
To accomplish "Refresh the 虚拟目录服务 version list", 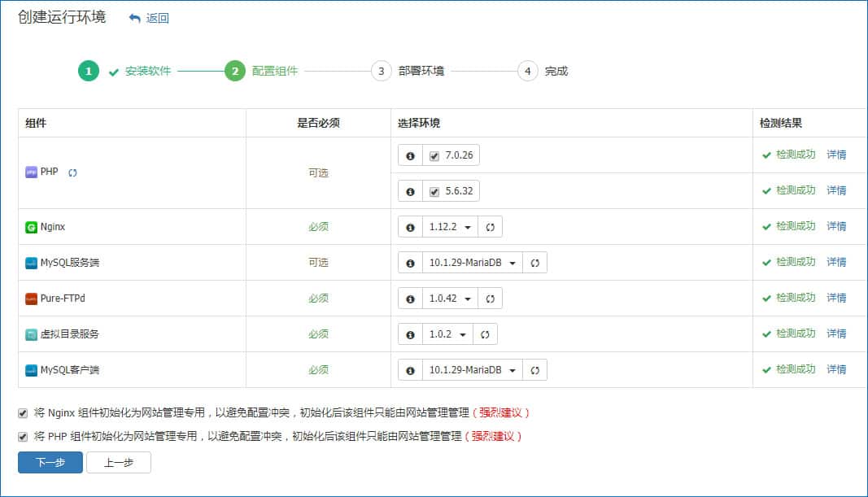I will coord(485,334).
